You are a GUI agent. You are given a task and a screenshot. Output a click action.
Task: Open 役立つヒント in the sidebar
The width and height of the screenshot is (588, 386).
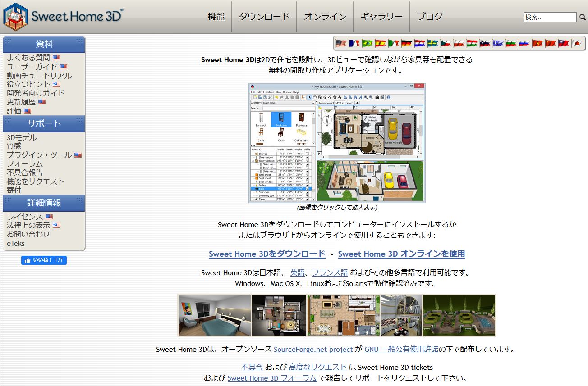click(28, 84)
